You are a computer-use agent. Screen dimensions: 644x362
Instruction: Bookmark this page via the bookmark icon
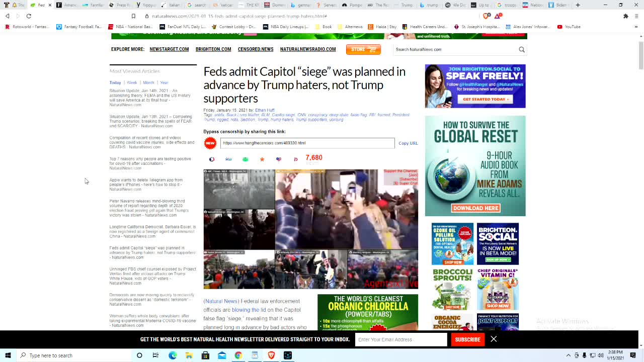point(133,16)
